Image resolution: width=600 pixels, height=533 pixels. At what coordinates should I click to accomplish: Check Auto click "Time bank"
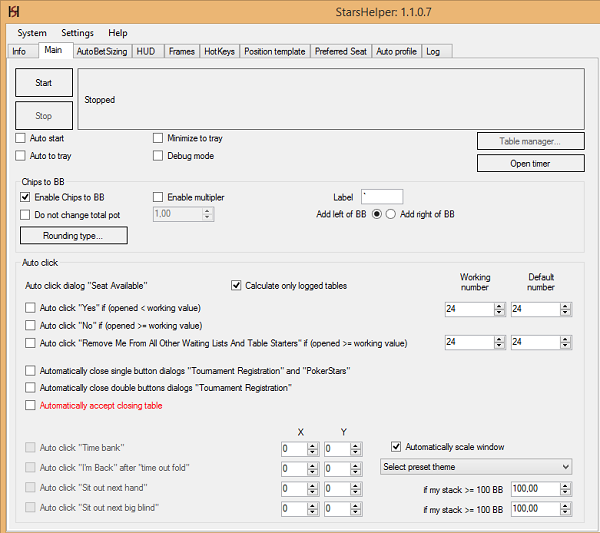click(30, 447)
